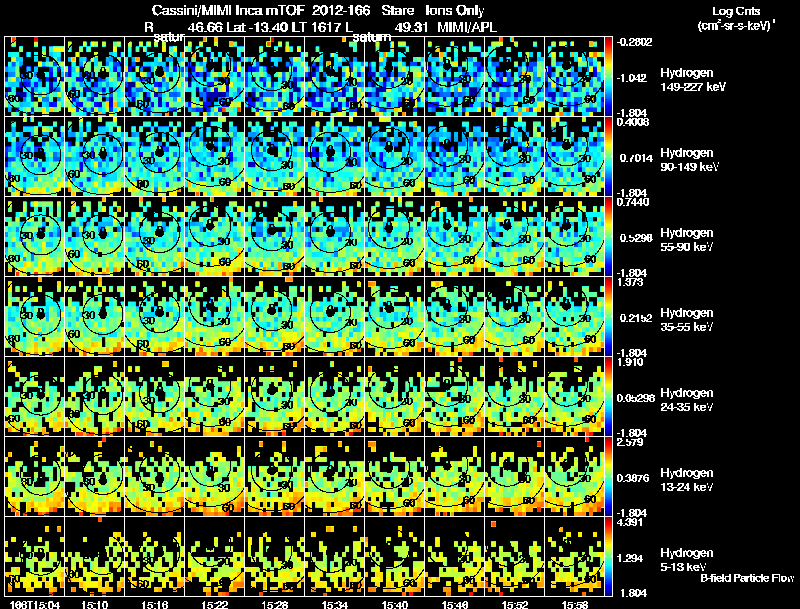This screenshot has height=609, width=800.
Task: Click the colorbar value 0.5296
Action: [636, 238]
